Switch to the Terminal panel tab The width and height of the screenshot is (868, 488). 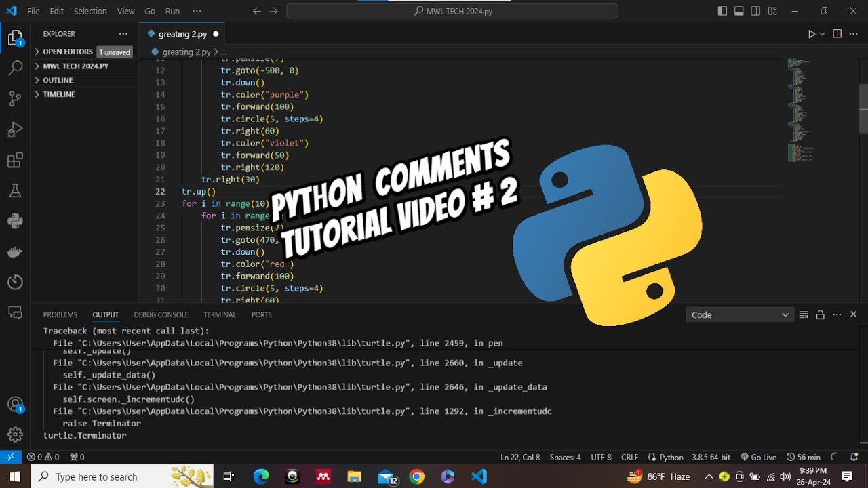(220, 314)
